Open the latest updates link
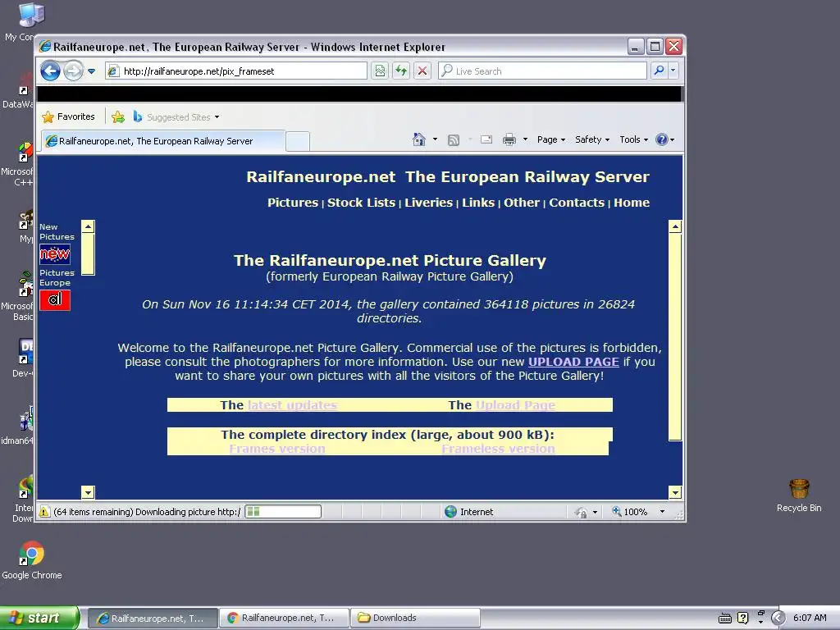The image size is (840, 630). point(292,405)
